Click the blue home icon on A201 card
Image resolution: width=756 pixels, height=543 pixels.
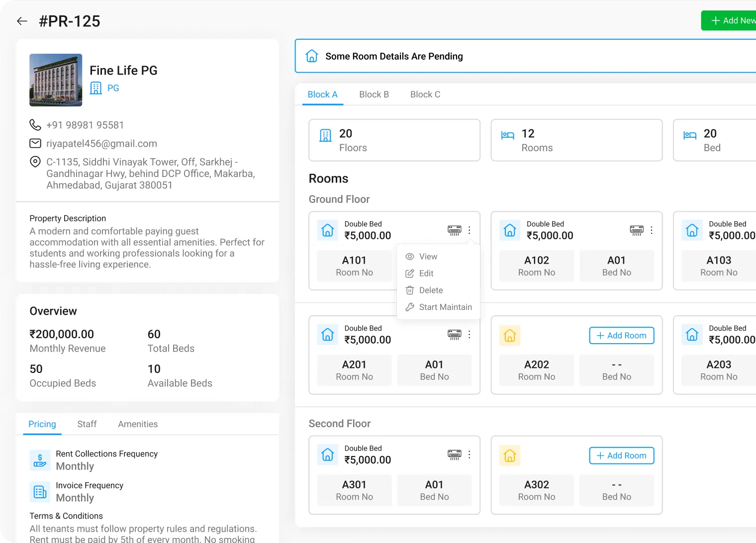[x=328, y=335]
